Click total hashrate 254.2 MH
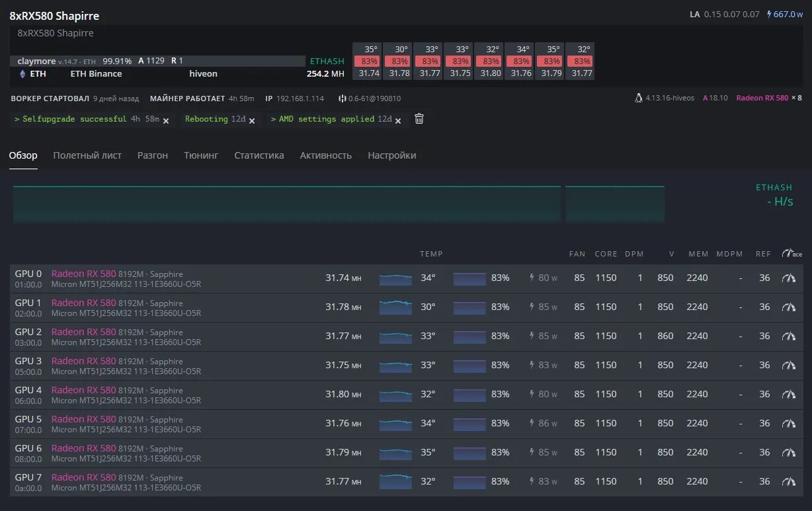The width and height of the screenshot is (812, 511). point(326,74)
